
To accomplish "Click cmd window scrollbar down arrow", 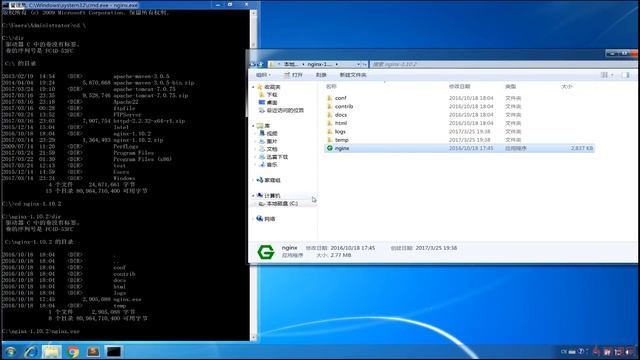I will point(253,337).
